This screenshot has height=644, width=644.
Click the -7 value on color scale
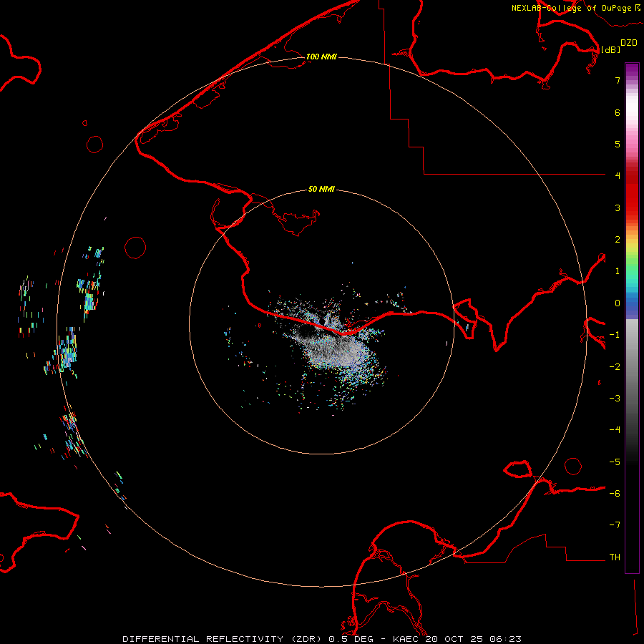615,525
